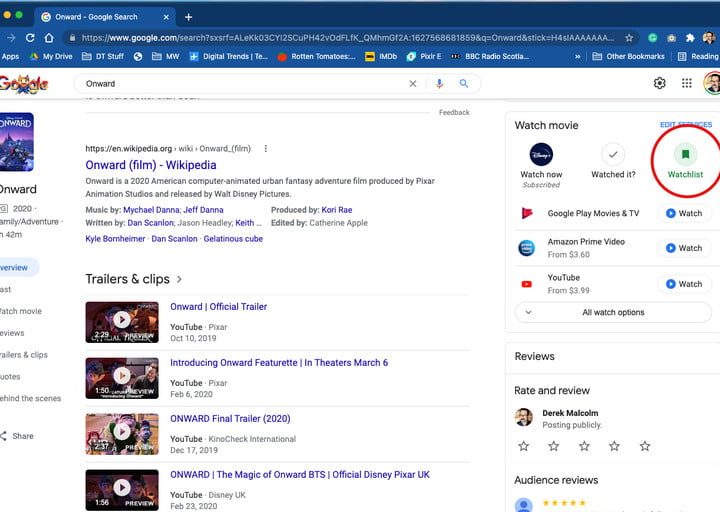The image size is (720, 512).
Task: Open Chrome profile avatar in toolbar
Action: (x=709, y=38)
